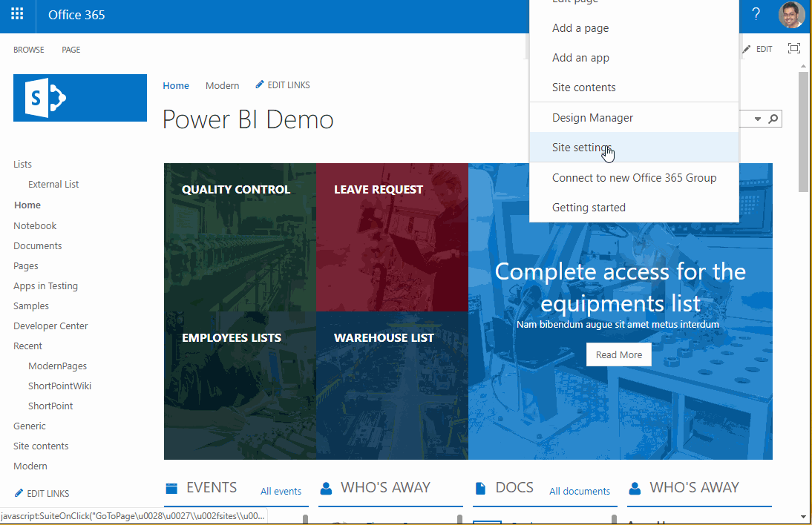Click the Complete access for the equipments list heading
The width and height of the screenshot is (812, 525).
[621, 288]
